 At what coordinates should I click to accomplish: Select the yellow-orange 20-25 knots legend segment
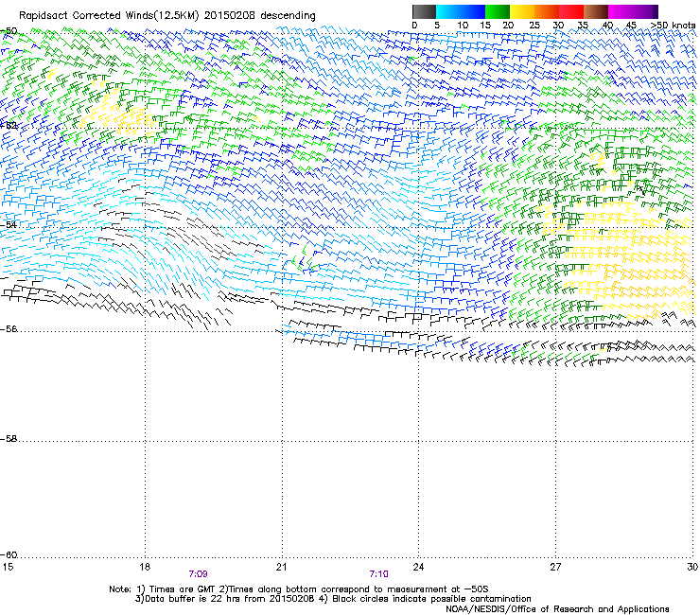click(x=522, y=11)
